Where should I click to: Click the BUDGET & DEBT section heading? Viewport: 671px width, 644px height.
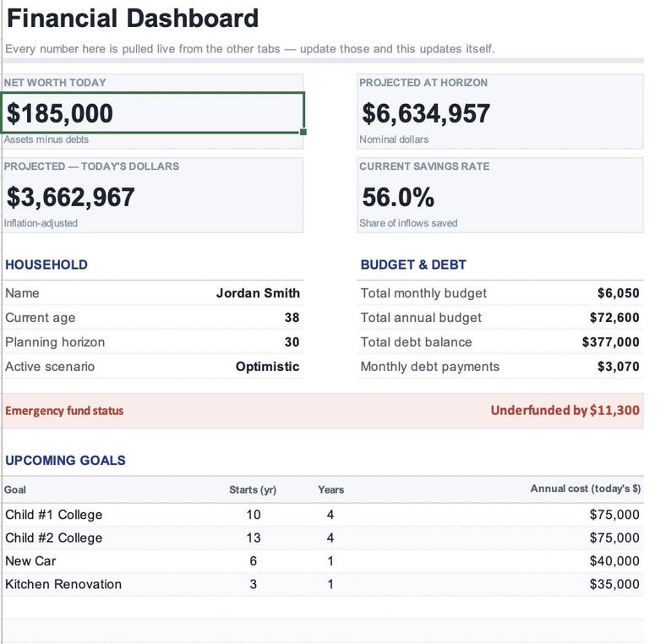click(413, 265)
